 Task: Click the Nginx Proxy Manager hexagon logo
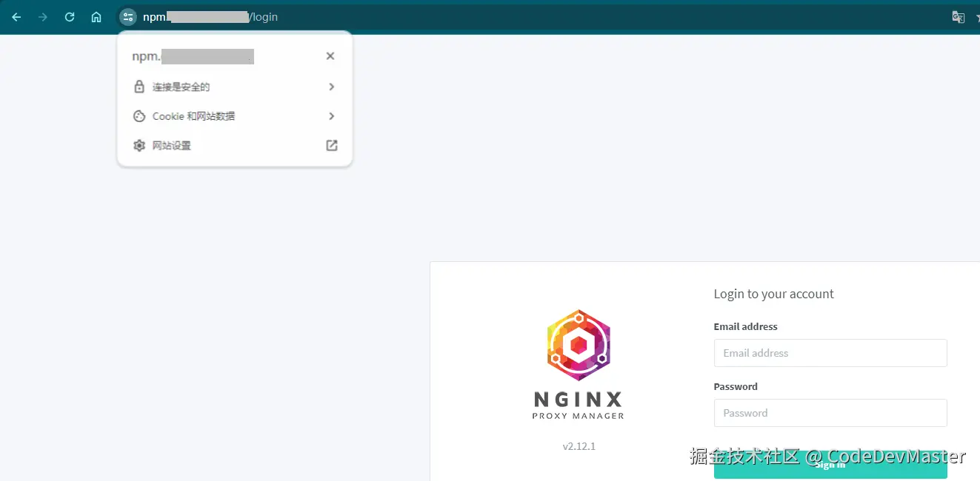click(x=579, y=345)
